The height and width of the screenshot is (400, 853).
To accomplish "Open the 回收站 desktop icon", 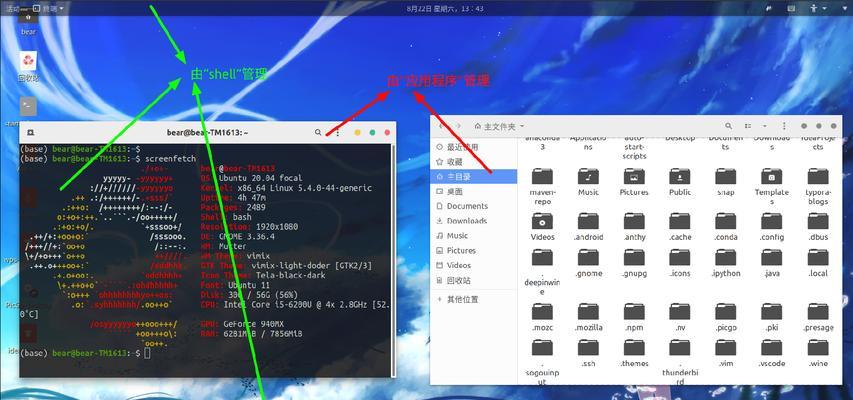I will click(x=28, y=67).
